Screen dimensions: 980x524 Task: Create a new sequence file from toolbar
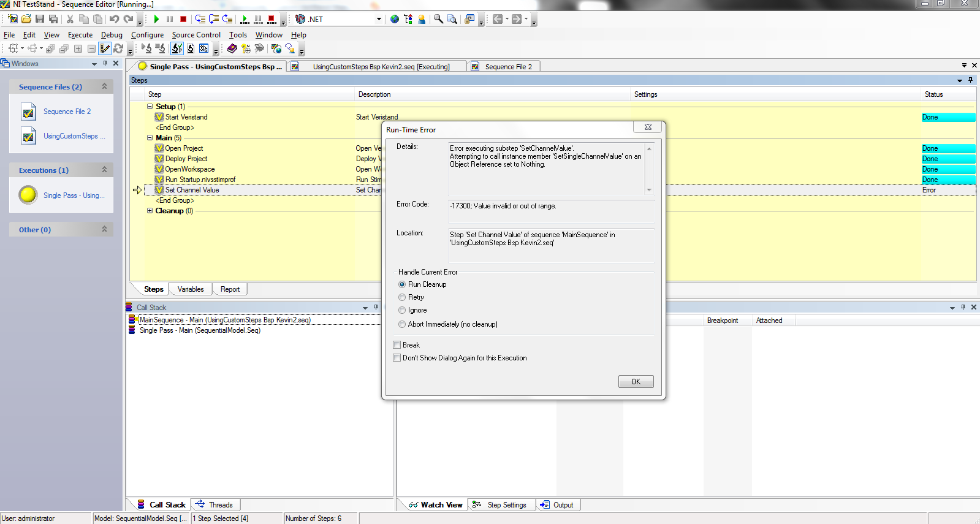pyautogui.click(x=13, y=19)
